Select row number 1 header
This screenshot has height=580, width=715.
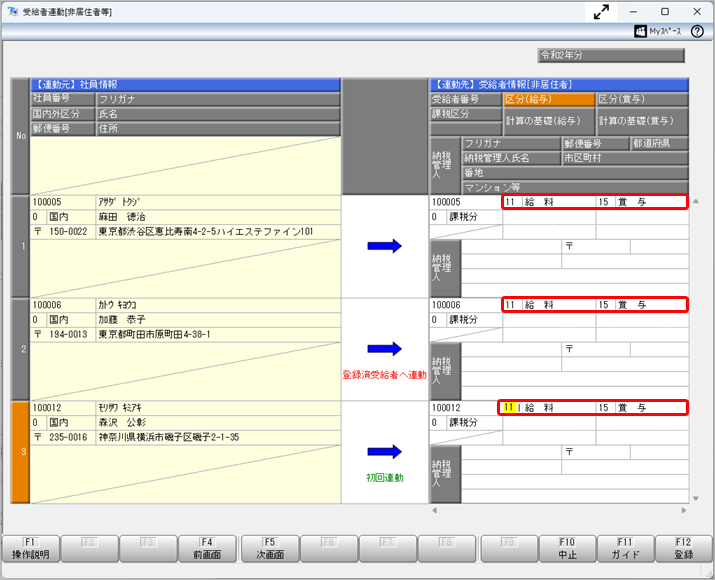(21, 247)
